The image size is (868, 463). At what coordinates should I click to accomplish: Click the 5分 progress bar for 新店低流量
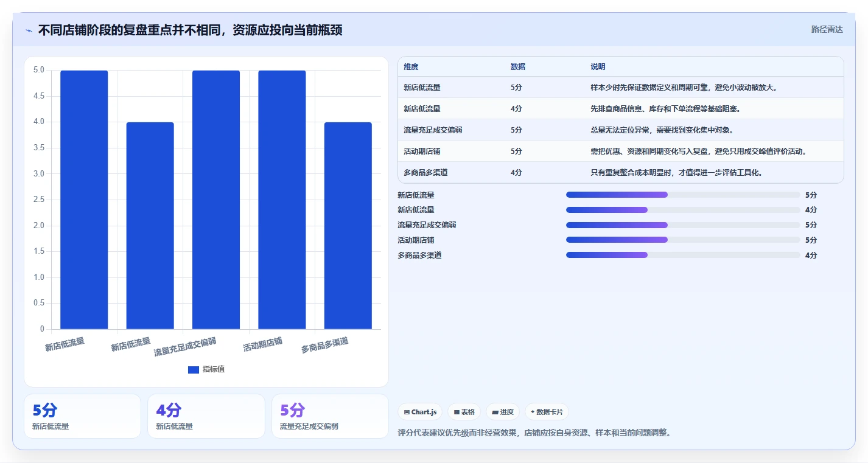pyautogui.click(x=683, y=195)
